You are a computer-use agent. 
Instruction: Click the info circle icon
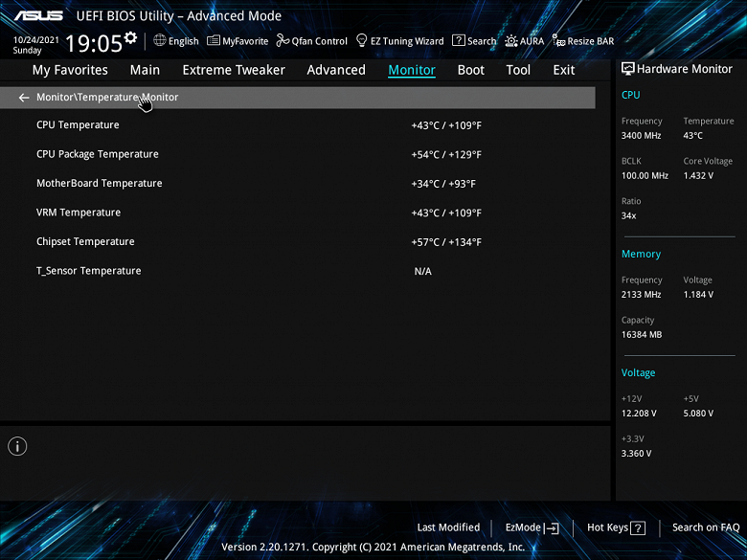17,446
